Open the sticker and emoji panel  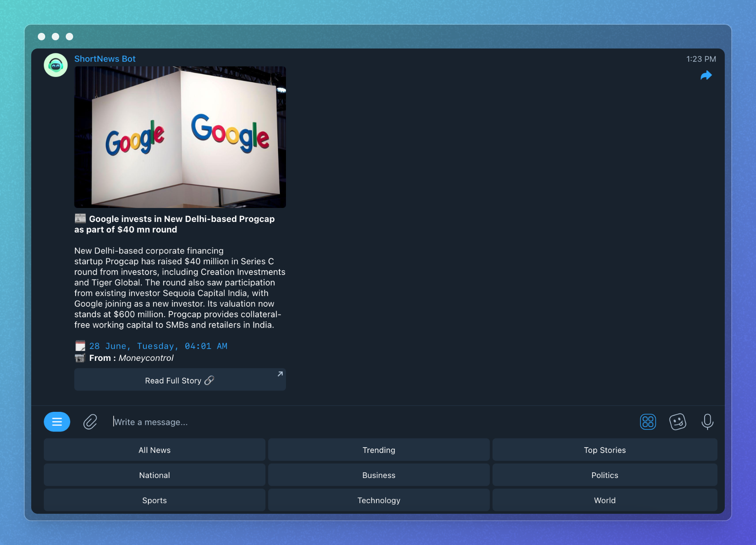[678, 422]
